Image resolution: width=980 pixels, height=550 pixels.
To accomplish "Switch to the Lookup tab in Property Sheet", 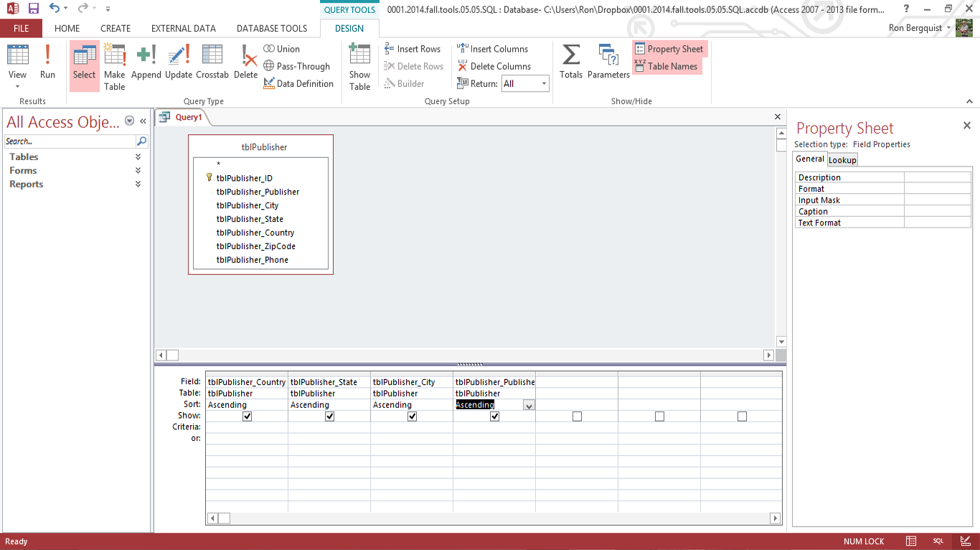I will pyautogui.click(x=842, y=160).
